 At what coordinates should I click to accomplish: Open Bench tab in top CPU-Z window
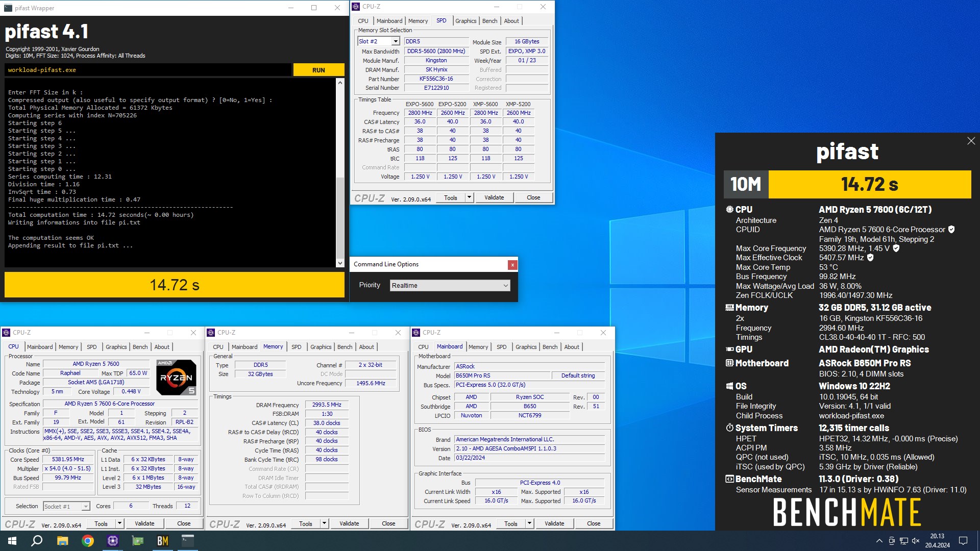point(489,21)
